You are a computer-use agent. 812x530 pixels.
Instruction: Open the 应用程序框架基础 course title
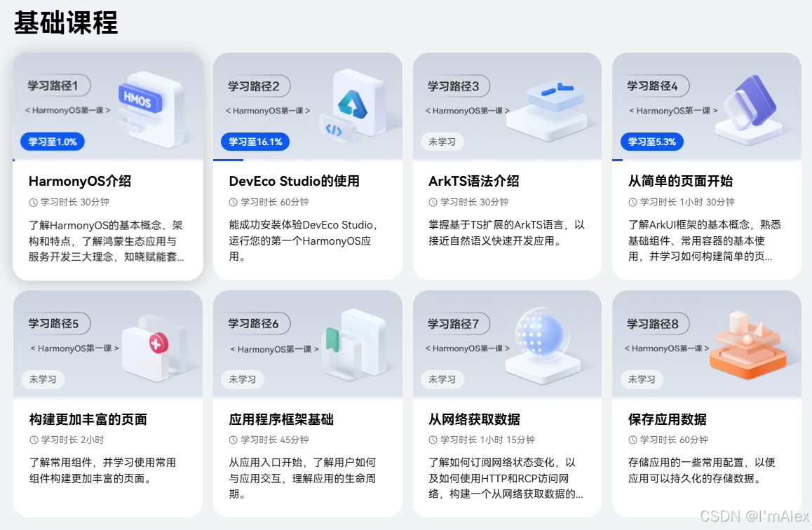point(281,419)
